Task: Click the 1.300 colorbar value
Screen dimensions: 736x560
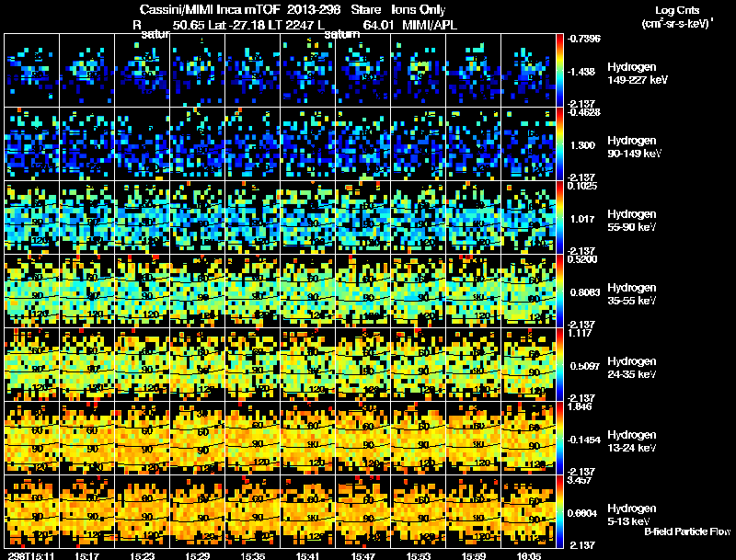Action: point(582,145)
